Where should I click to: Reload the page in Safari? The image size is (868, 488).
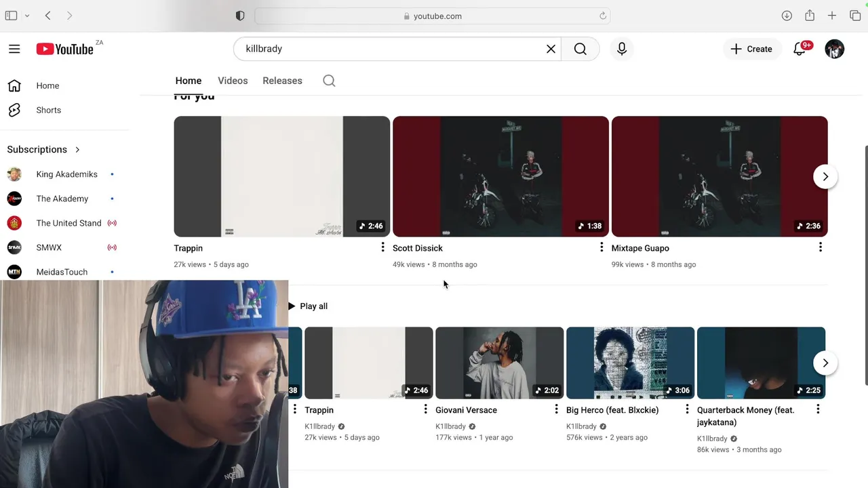pyautogui.click(x=602, y=16)
